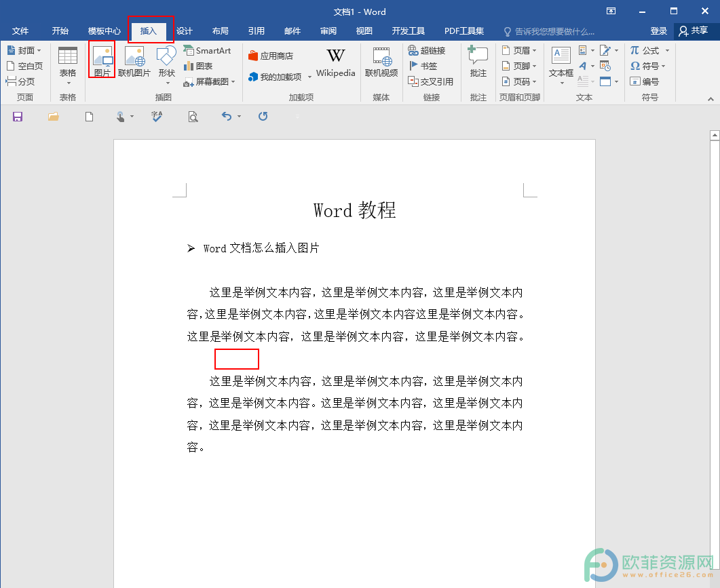Open the 符号 symbol dropdown
The width and height of the screenshot is (720, 588).
647,66
